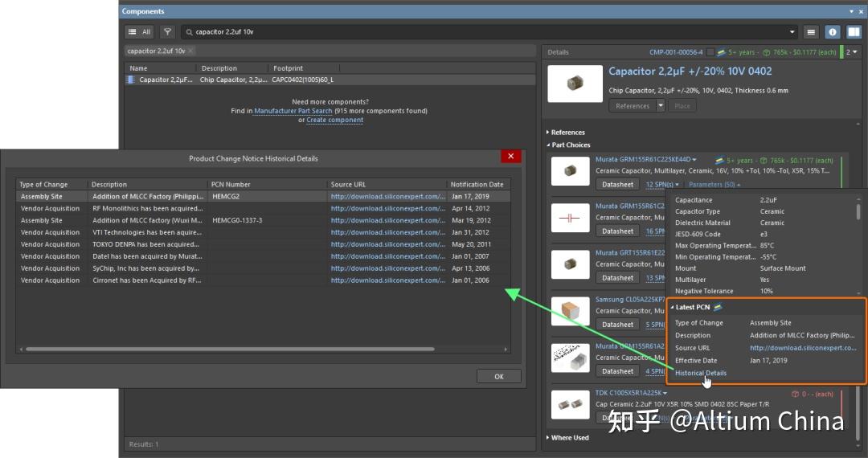Click lifecycle icon on Murata GRM155R61C225KE44D row
The width and height of the screenshot is (868, 458).
click(x=719, y=161)
